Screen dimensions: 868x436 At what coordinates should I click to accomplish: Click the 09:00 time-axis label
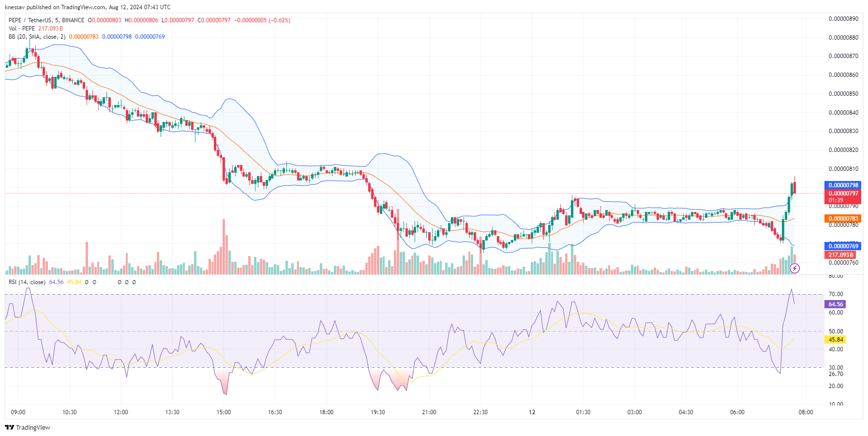[x=18, y=412]
